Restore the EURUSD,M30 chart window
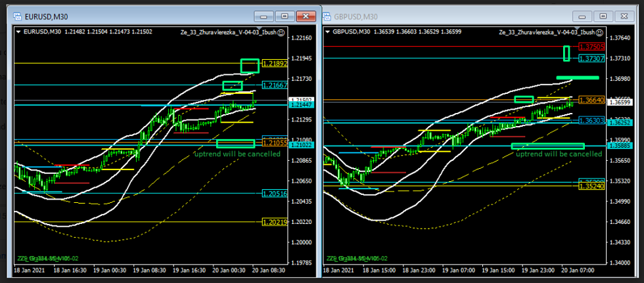Image resolution: width=644 pixels, height=283 pixels. (x=285, y=16)
